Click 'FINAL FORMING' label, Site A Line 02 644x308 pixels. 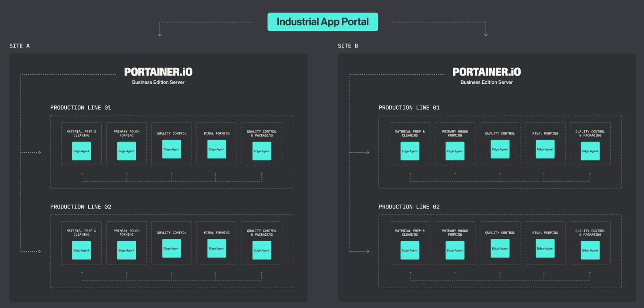click(217, 233)
